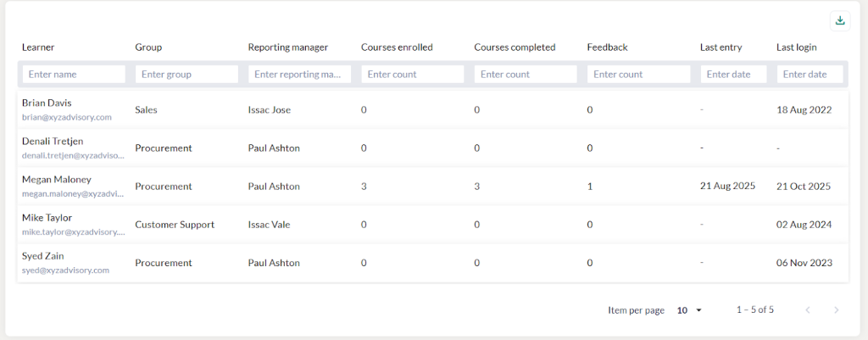Screen dimensions: 868x340
Task: Click the download report icon
Action: pyautogui.click(x=840, y=21)
